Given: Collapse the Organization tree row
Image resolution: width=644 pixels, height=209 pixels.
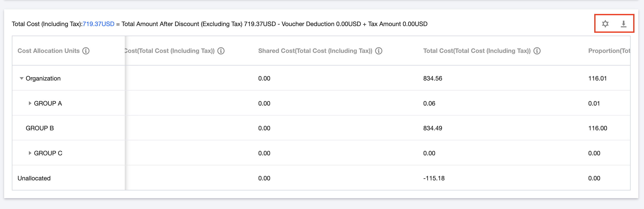Looking at the screenshot, I should [x=22, y=78].
